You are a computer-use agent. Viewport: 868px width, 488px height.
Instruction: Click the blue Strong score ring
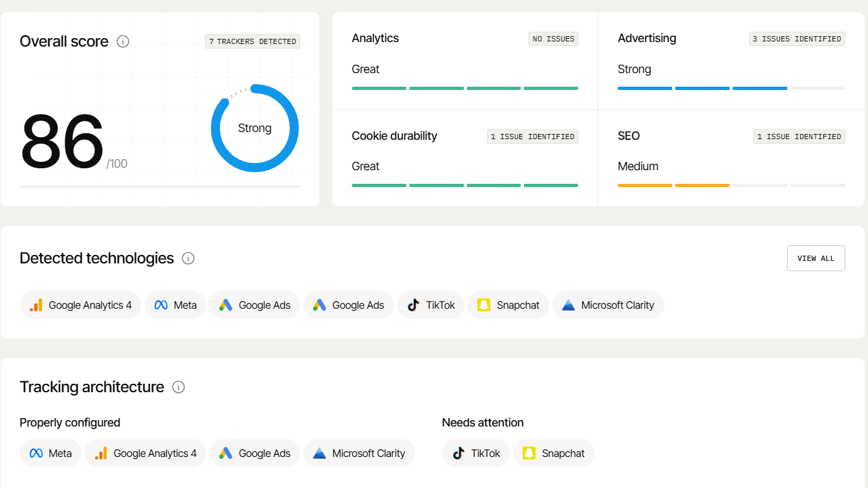point(255,128)
